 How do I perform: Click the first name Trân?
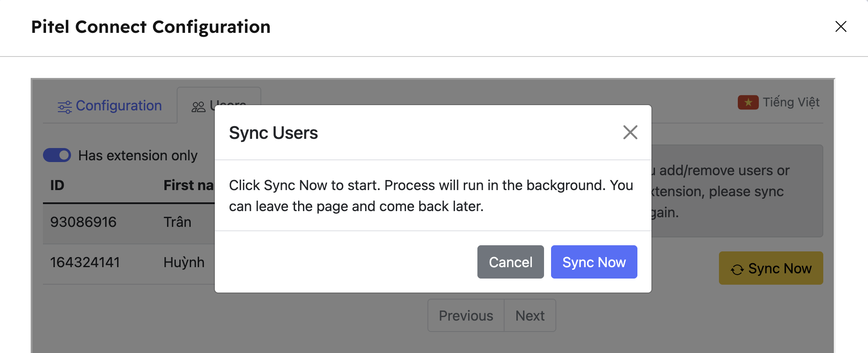[177, 222]
